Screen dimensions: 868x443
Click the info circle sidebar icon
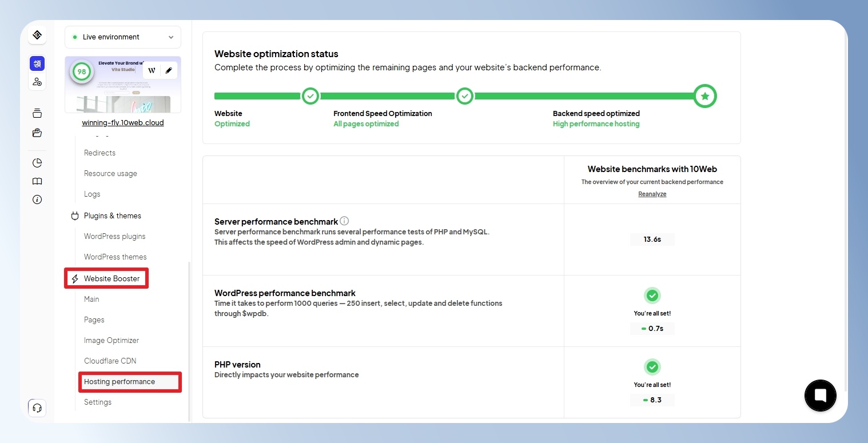point(37,199)
